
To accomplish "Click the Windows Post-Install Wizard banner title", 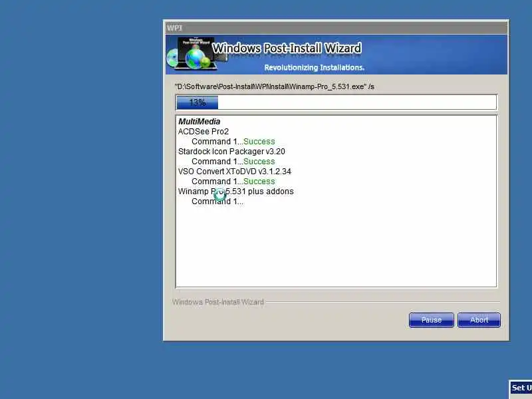I will pos(287,48).
